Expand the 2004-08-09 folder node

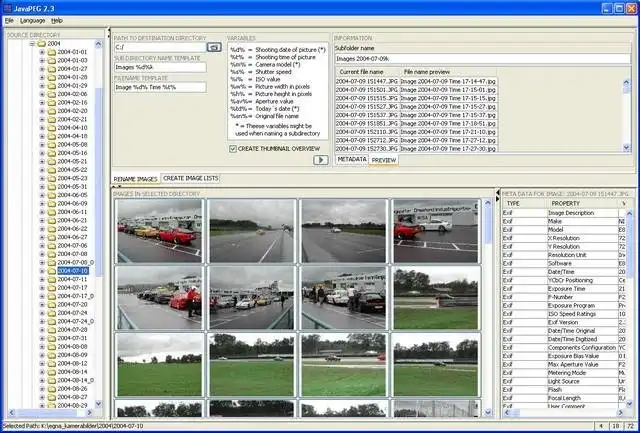tap(42, 355)
